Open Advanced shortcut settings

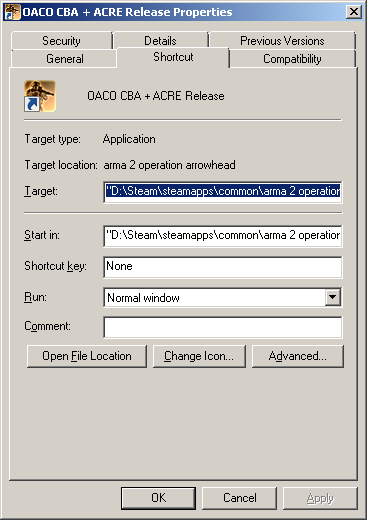297,356
